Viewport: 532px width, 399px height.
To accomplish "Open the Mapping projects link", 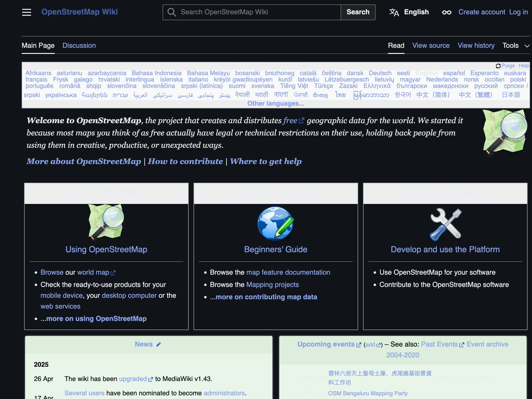I will coord(273,285).
